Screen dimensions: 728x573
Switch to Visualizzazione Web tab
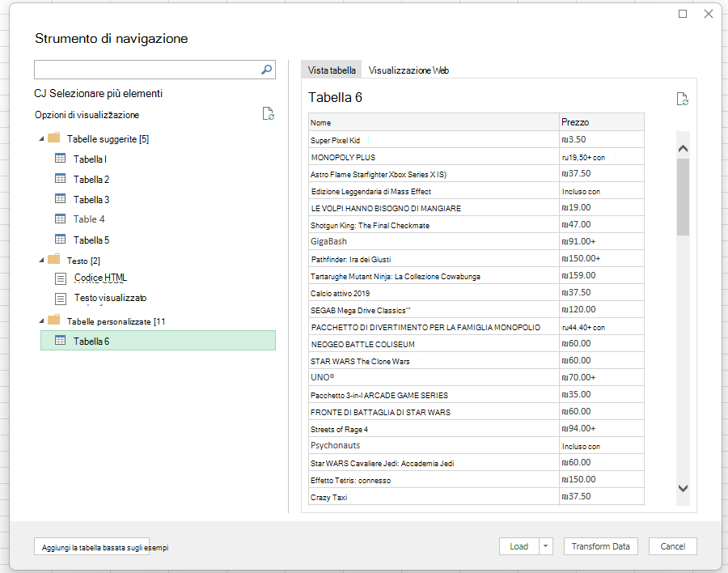[x=408, y=70]
